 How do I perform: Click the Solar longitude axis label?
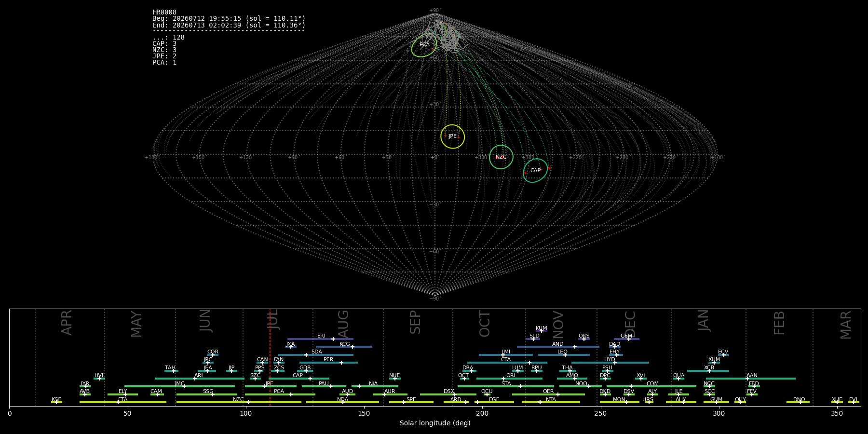click(435, 423)
